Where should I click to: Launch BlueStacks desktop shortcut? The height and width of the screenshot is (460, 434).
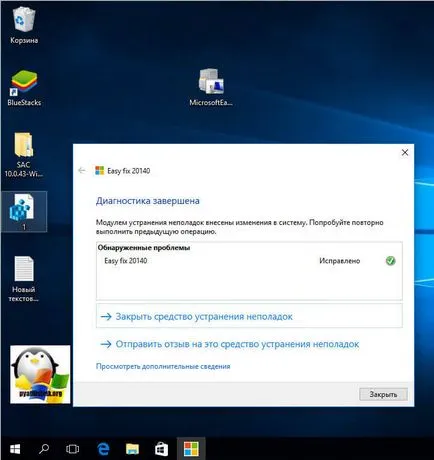point(24,88)
